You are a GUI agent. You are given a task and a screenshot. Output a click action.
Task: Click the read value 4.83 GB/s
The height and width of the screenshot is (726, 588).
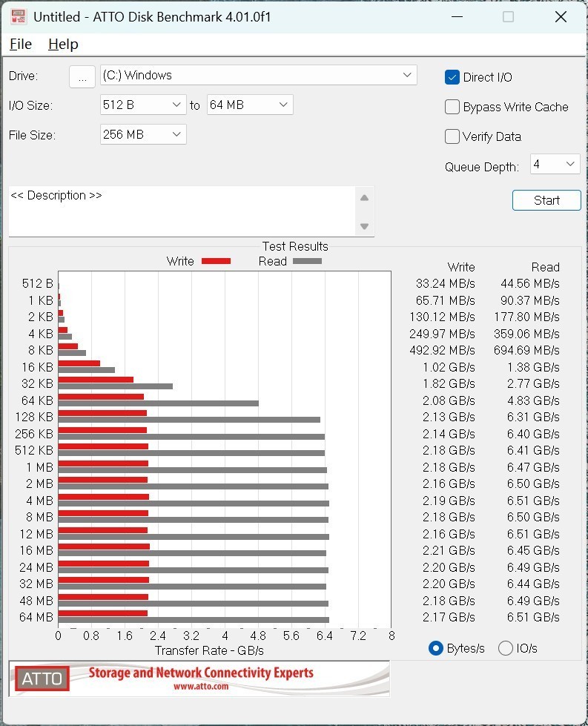533,400
